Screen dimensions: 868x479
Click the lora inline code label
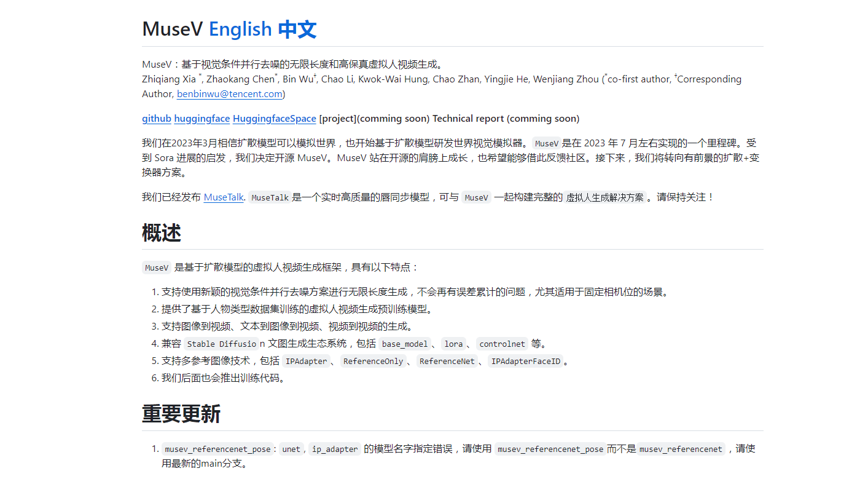[453, 344]
